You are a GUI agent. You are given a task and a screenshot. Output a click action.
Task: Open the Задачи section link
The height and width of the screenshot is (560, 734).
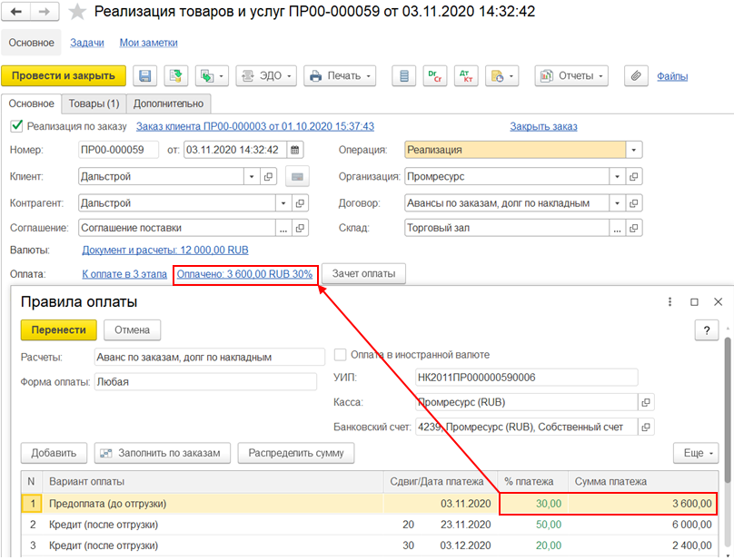click(87, 43)
